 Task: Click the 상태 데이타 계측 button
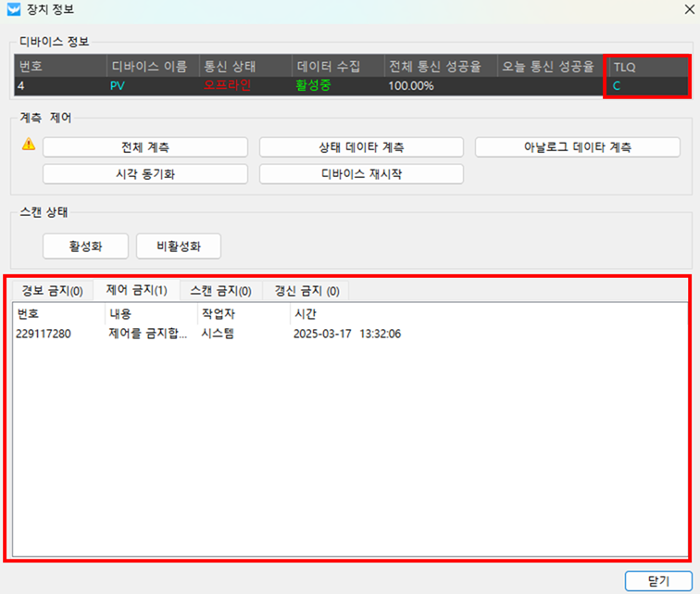tap(361, 147)
